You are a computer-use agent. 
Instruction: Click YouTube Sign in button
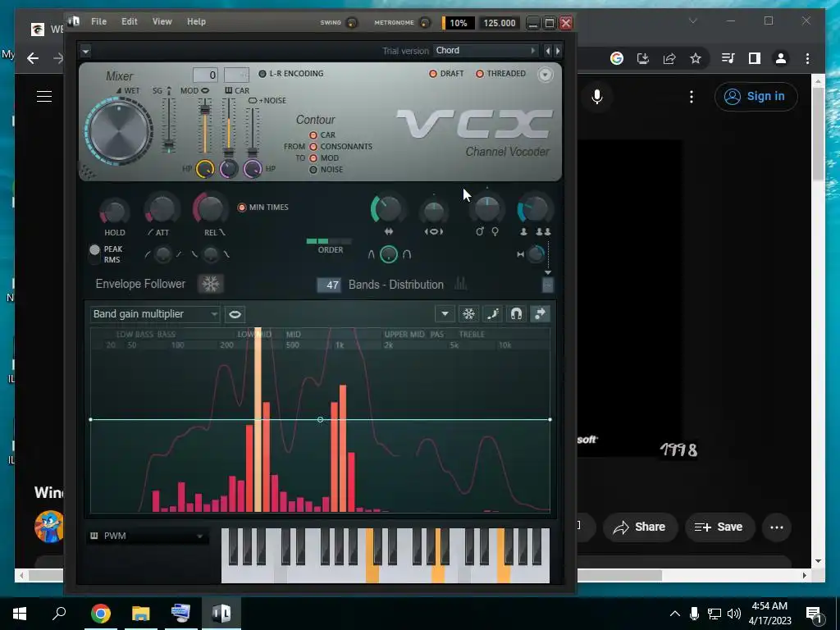pyautogui.click(x=756, y=97)
